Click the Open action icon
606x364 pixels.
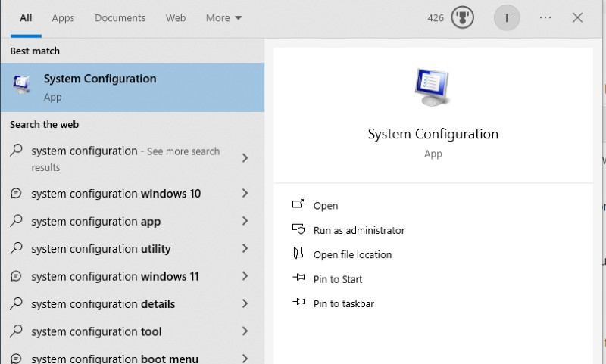(298, 204)
